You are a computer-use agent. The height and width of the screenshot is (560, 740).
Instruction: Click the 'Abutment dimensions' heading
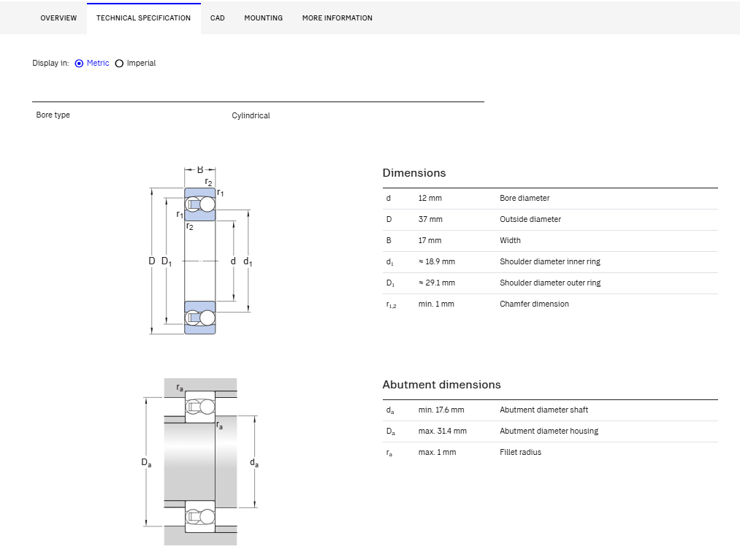[x=441, y=385]
